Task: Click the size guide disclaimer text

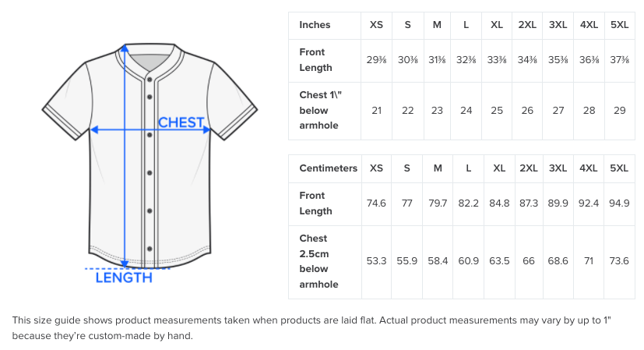Action: 311,328
